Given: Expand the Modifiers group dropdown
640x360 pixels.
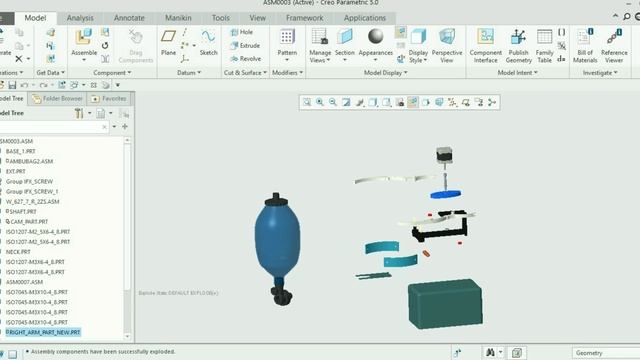Looking at the screenshot, I should point(287,73).
